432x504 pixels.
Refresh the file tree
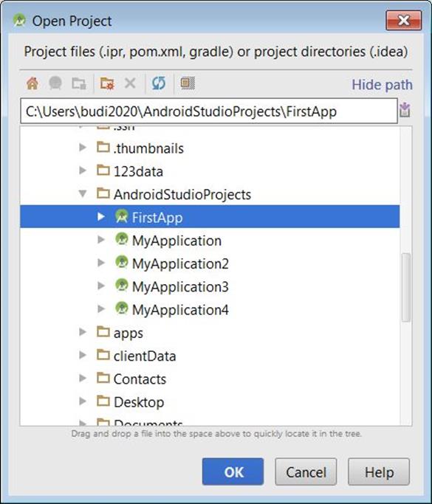click(159, 83)
